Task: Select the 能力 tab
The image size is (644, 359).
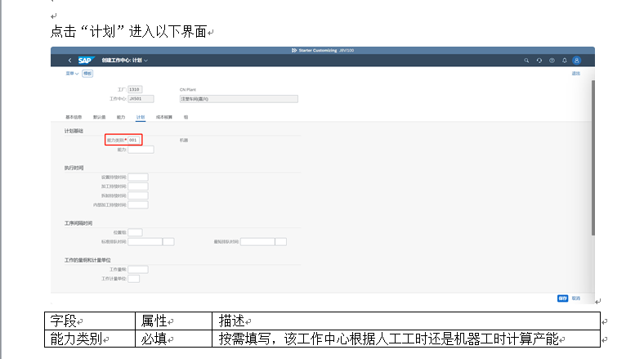Action: point(121,117)
